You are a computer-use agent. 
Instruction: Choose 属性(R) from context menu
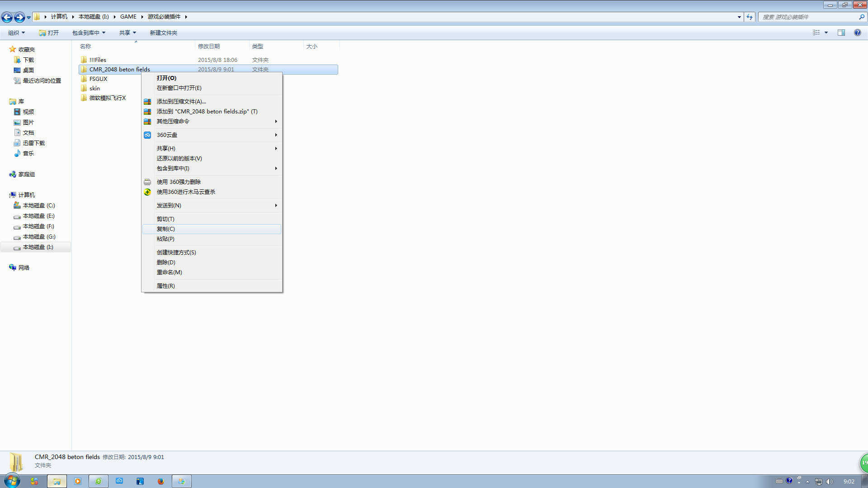click(166, 286)
